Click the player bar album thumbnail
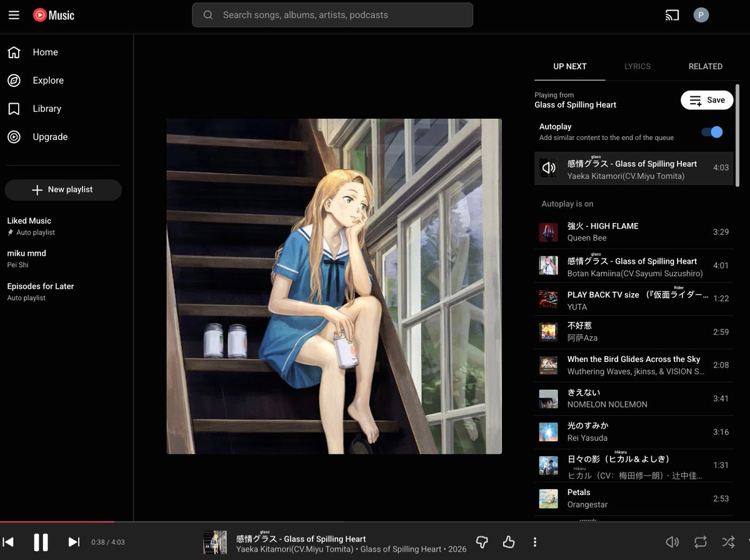The image size is (750, 560). (215, 542)
